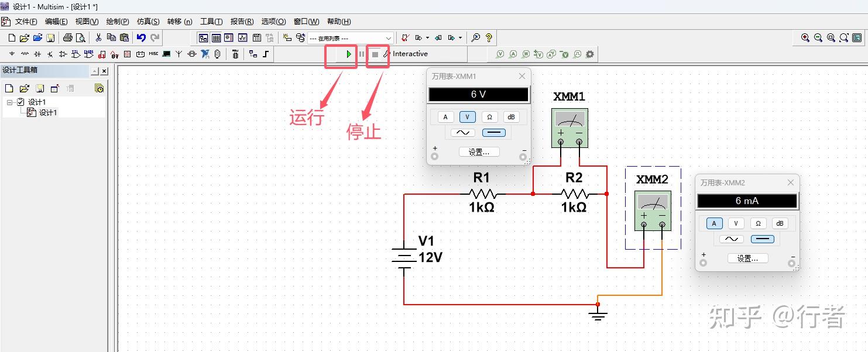Viewport: 868px width, 352px height.
Task: Run the simulation with the green play icon
Action: point(348,54)
